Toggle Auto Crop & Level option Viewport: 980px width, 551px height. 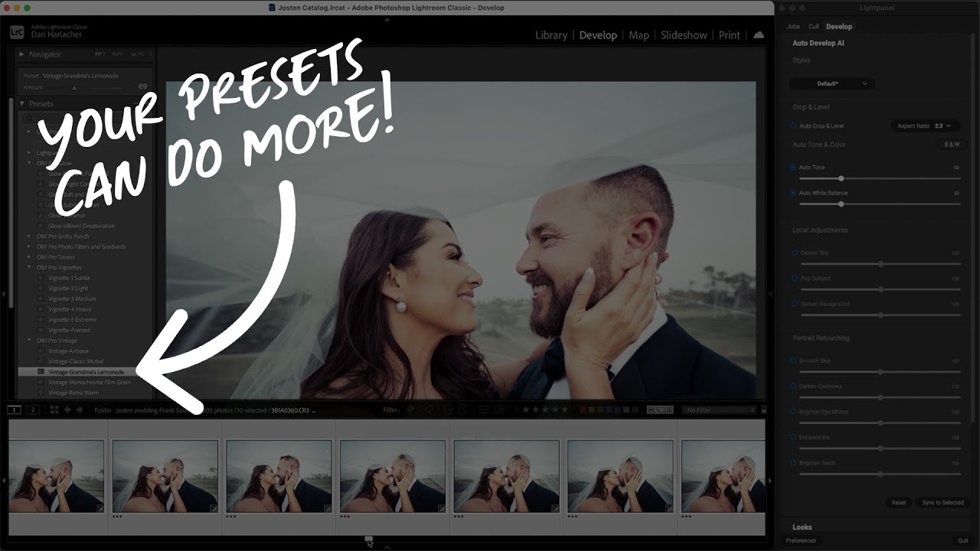(793, 126)
